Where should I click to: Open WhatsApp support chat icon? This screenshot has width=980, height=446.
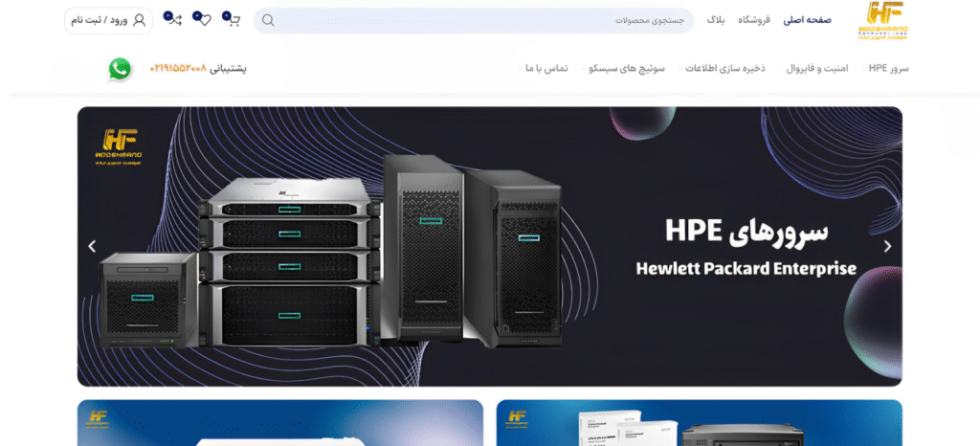[120, 69]
